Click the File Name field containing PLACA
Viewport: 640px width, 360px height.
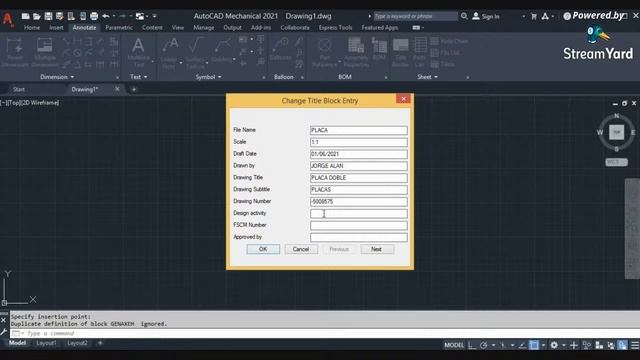[359, 130]
